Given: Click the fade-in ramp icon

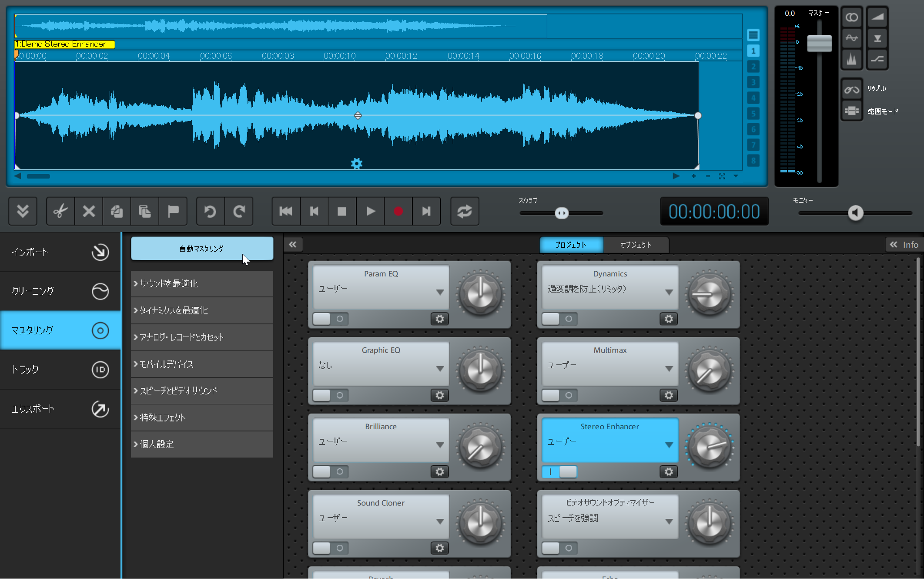Looking at the screenshot, I should click(x=877, y=17).
